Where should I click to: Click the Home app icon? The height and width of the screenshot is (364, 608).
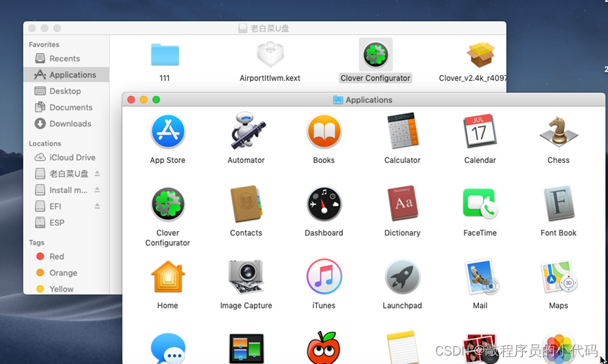[167, 277]
